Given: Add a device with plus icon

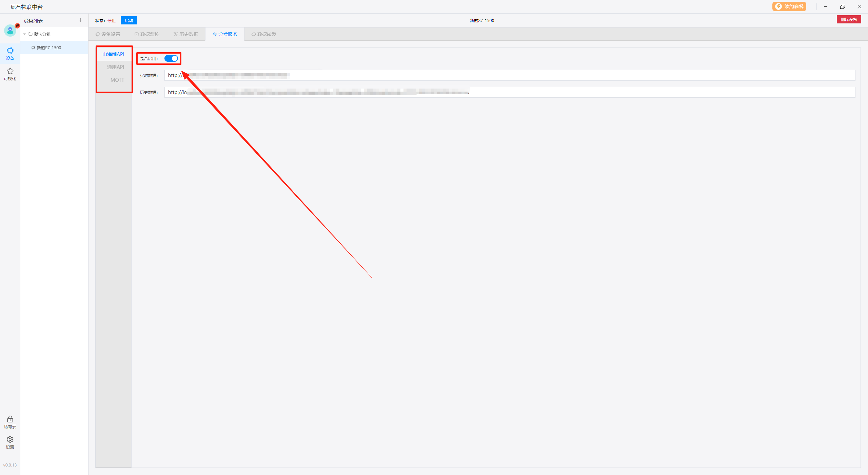Looking at the screenshot, I should [80, 20].
